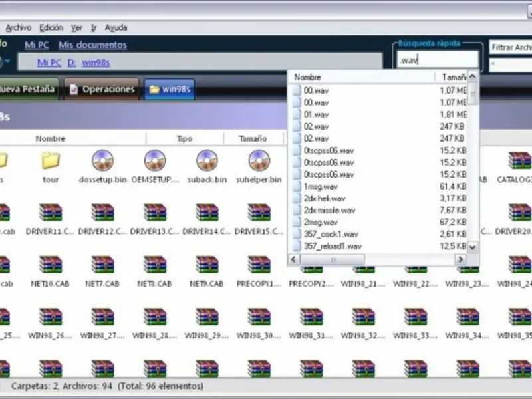The height and width of the screenshot is (399, 532).
Task: Click the folder and file count status text
Action: click(107, 386)
